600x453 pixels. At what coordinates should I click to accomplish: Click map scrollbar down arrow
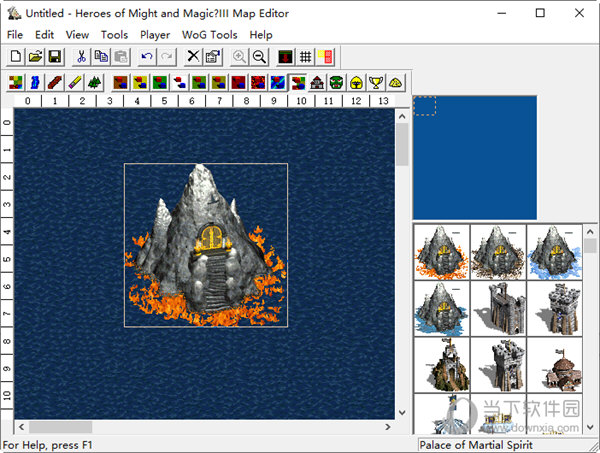coord(402,412)
